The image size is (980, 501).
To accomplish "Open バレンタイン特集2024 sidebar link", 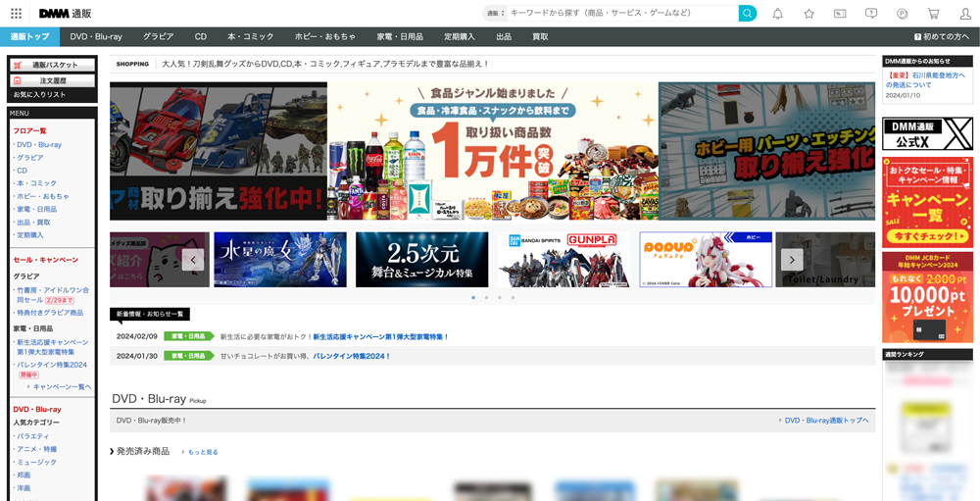I will click(x=52, y=365).
